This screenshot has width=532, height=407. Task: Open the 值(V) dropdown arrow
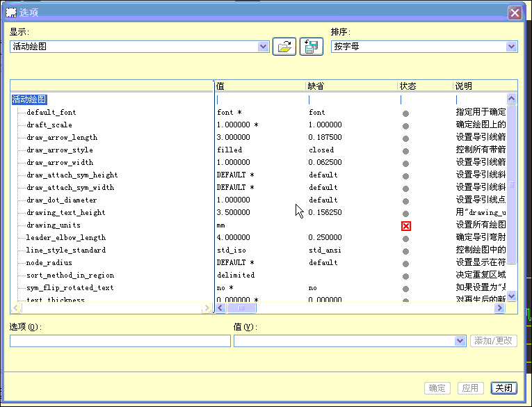pyautogui.click(x=460, y=340)
